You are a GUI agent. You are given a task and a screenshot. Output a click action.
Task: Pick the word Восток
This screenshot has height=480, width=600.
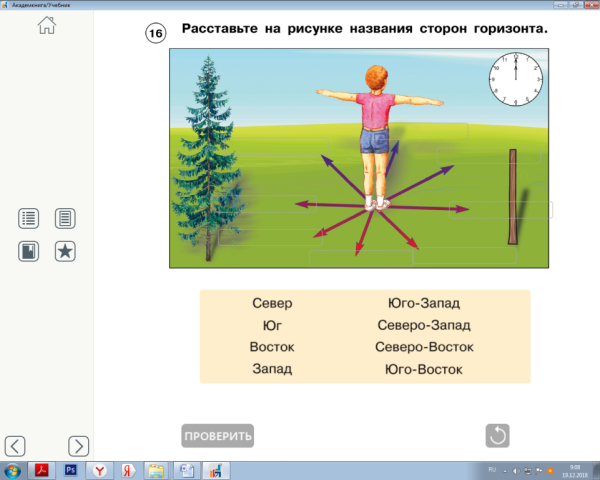point(272,347)
